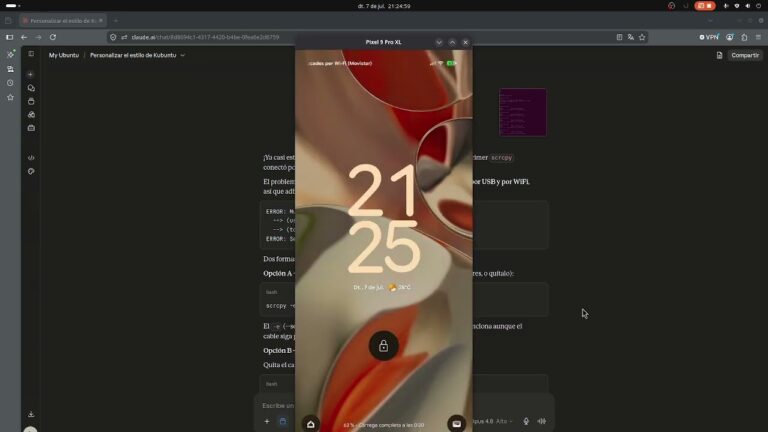This screenshot has width=768, height=432.
Task: Click the translate page icon
Action: (x=630, y=37)
